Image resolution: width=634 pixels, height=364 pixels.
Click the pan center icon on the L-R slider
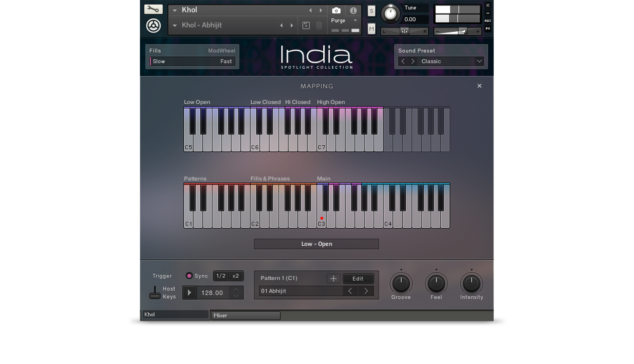point(404,31)
